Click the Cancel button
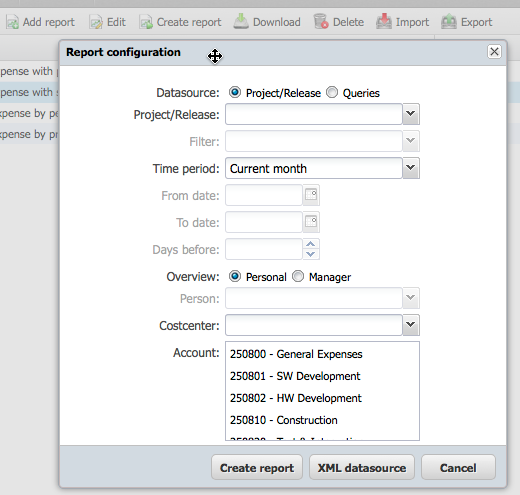520x495 pixels. click(x=458, y=468)
